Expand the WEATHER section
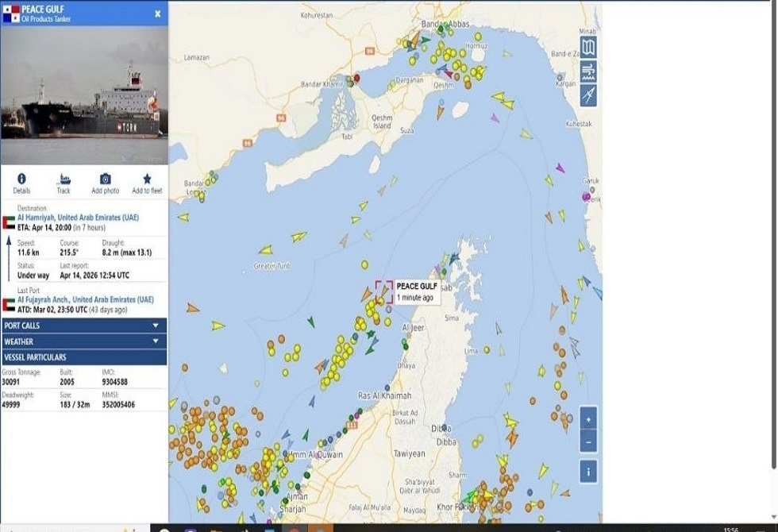The height and width of the screenshot is (532, 778). coord(83,341)
